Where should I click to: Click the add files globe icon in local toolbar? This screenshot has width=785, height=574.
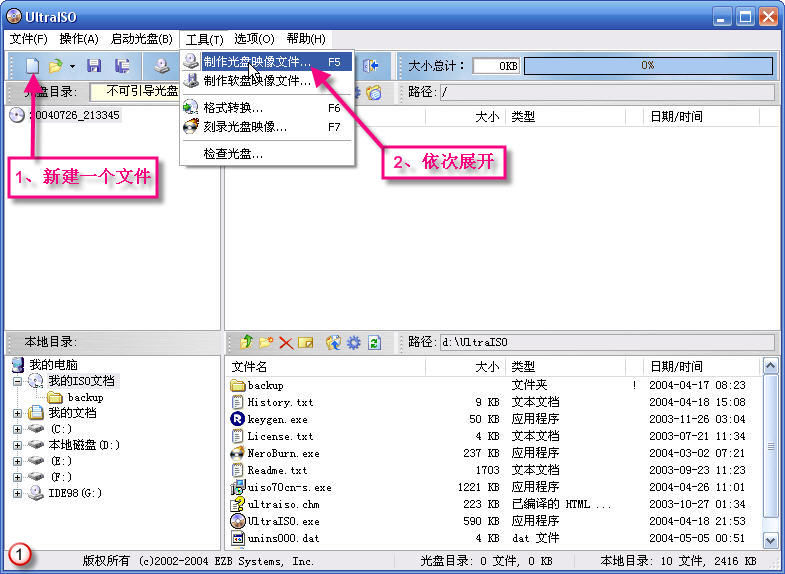point(333,342)
